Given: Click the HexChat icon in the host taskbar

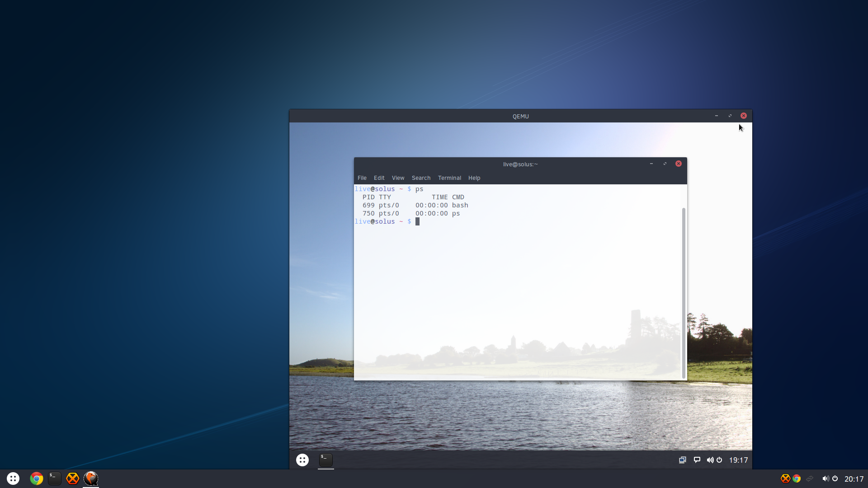Looking at the screenshot, I should [x=73, y=479].
